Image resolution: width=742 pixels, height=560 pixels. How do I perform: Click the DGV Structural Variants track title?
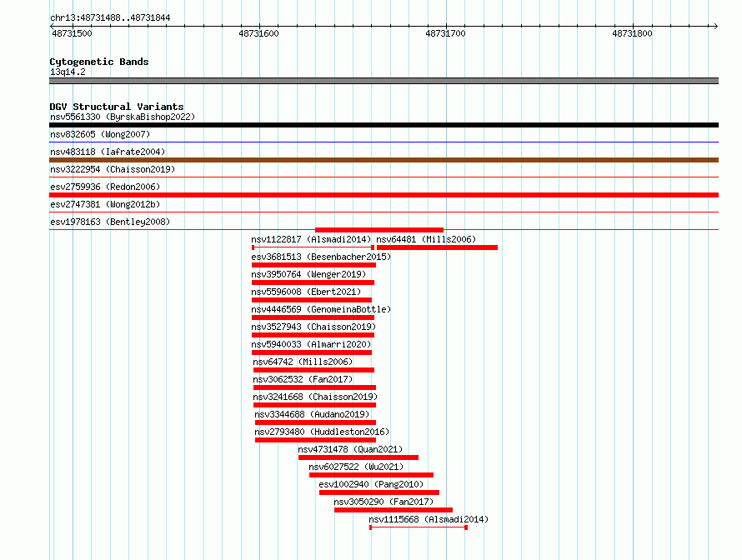pyautogui.click(x=117, y=107)
